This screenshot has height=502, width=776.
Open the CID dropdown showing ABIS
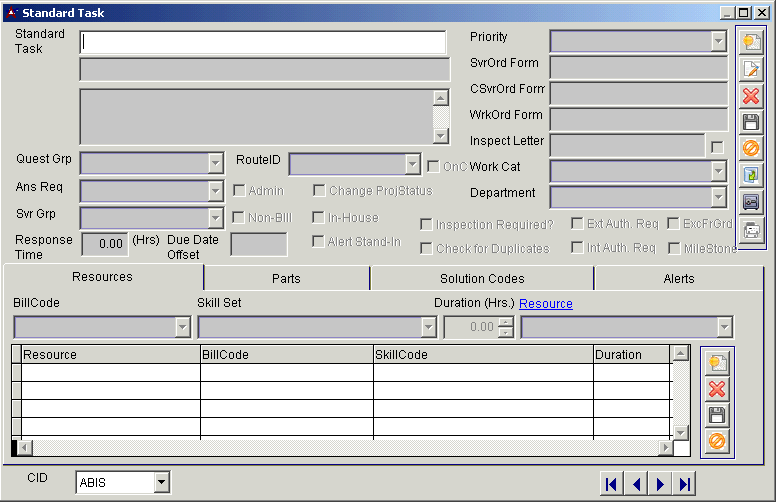tap(162, 483)
